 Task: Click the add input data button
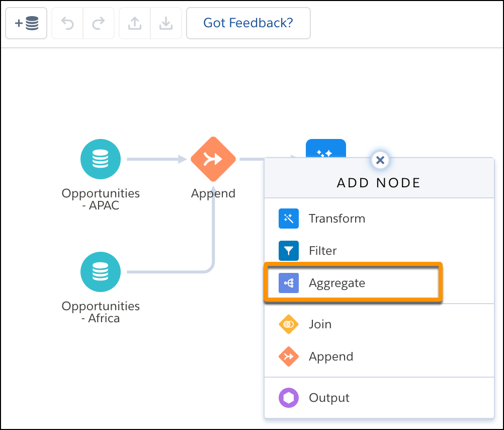pos(26,23)
